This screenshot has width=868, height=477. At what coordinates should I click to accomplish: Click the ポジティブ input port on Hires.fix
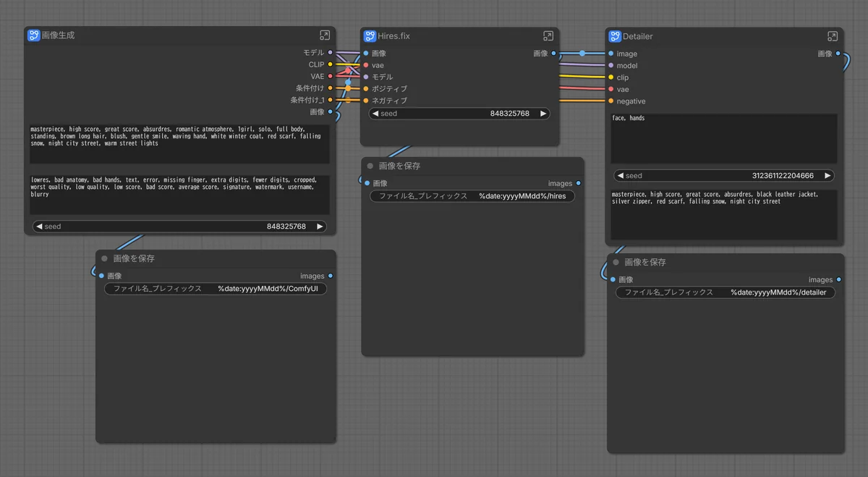(x=366, y=88)
